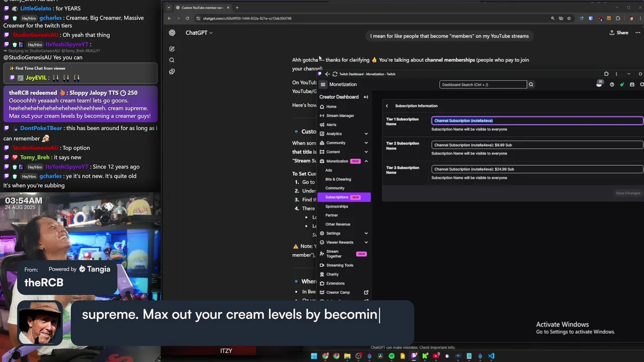Go back in the Chrome browser
Screen dimensions: 644x362
click(169, 19)
